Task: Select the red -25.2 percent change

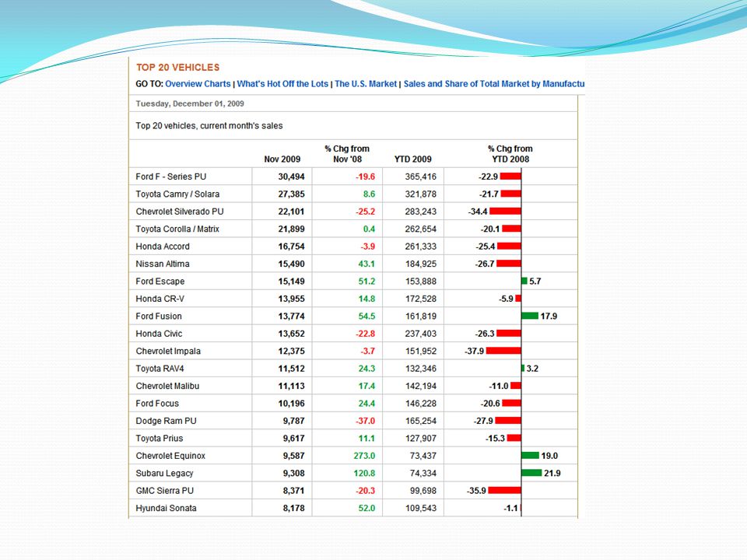Action: pyautogui.click(x=366, y=212)
